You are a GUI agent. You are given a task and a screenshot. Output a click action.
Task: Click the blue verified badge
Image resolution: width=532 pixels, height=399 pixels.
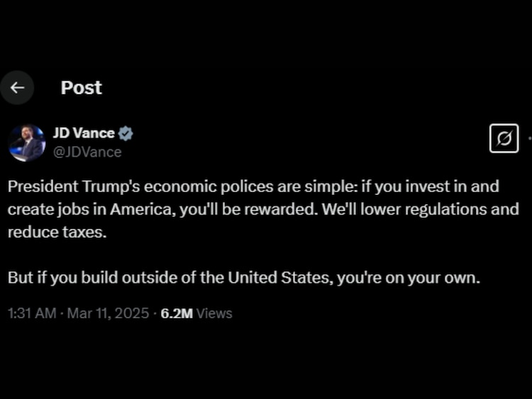coord(126,133)
